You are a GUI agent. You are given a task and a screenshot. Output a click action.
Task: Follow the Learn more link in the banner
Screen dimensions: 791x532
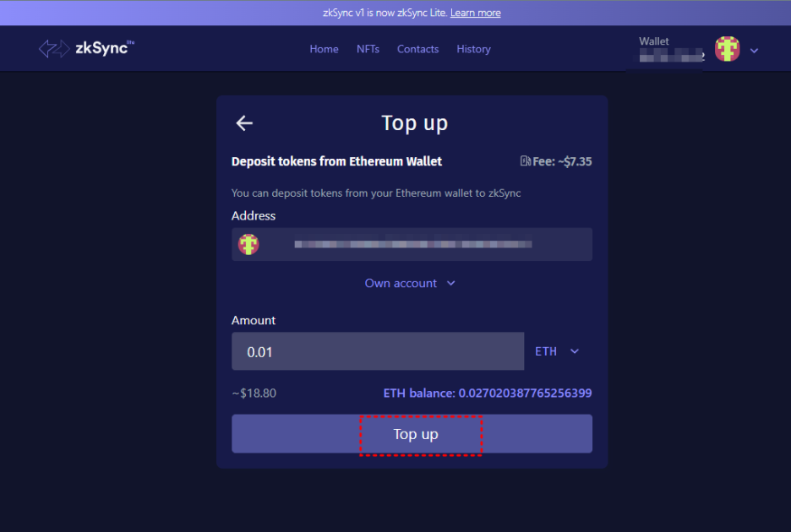(475, 13)
